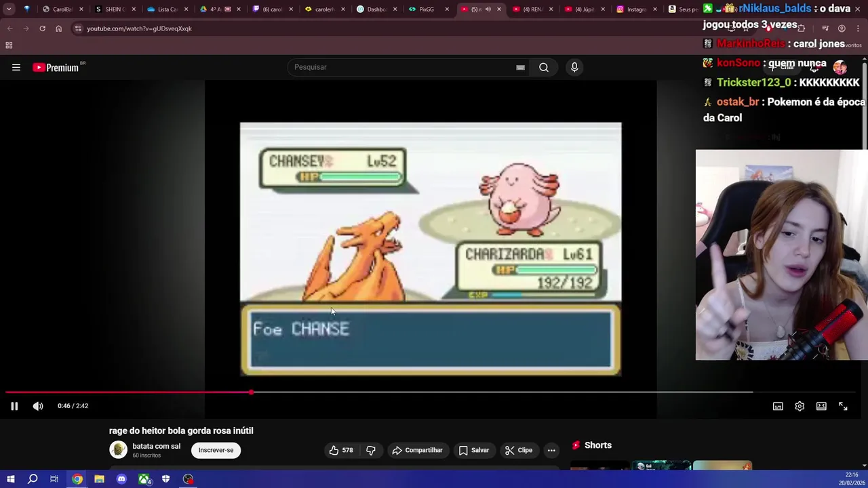Open OBS Studio from the taskbar
The image size is (868, 488).
coord(188,479)
